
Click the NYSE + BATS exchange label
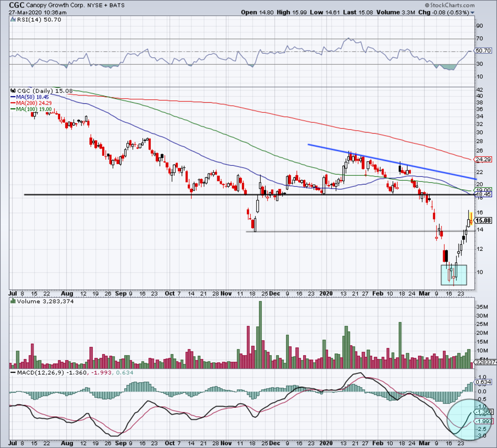(x=106, y=5)
